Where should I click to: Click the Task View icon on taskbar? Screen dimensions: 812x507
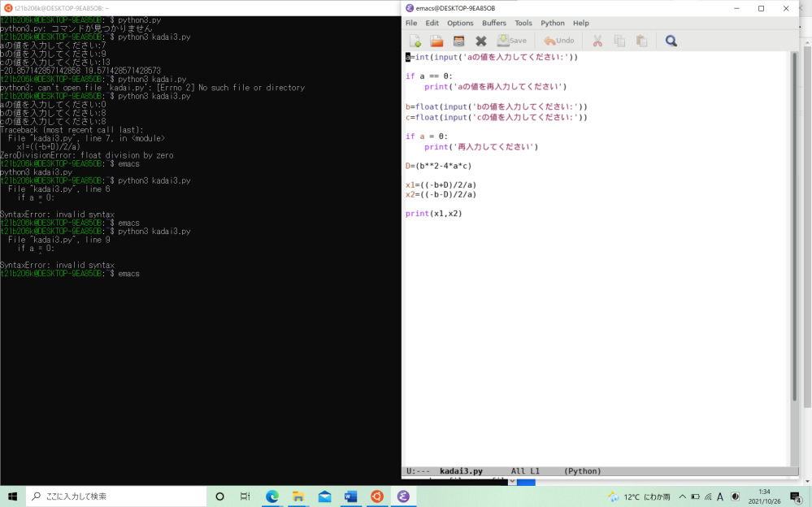point(245,496)
